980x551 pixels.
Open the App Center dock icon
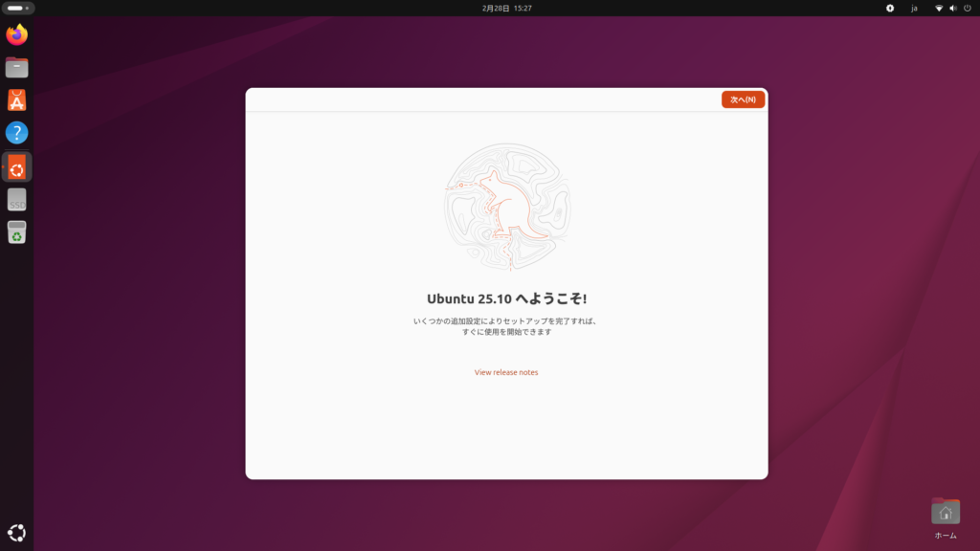pos(16,100)
